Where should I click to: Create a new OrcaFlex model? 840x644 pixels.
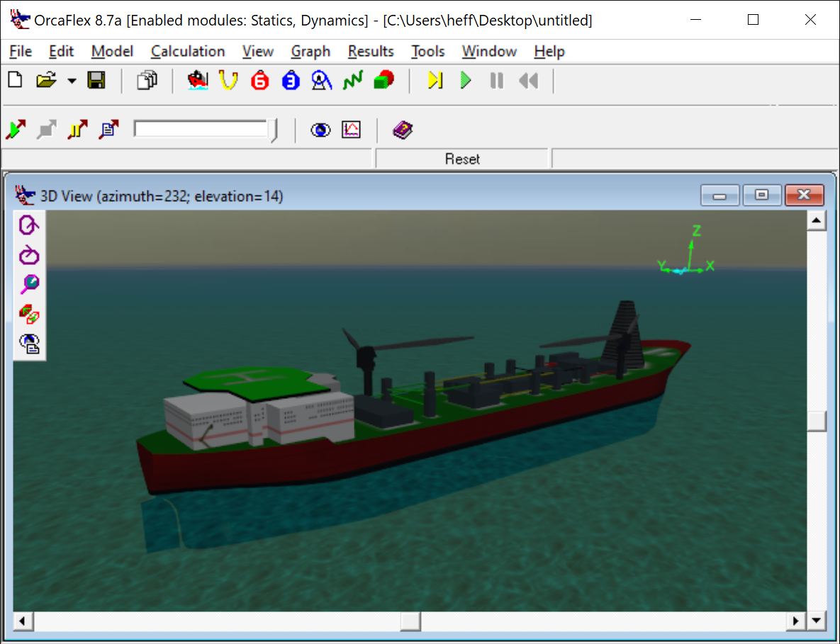(x=15, y=80)
